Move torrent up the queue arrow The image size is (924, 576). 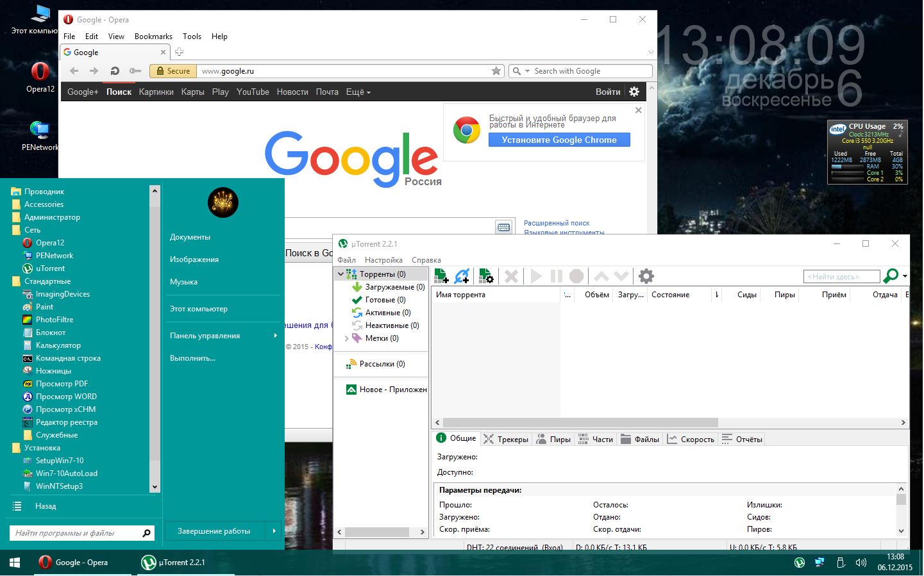point(601,276)
